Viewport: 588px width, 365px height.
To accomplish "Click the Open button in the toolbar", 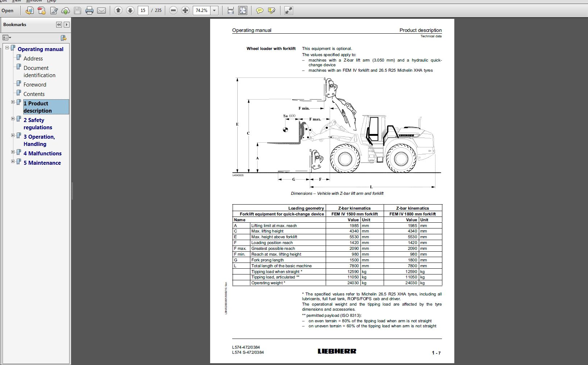I will 7,11.
